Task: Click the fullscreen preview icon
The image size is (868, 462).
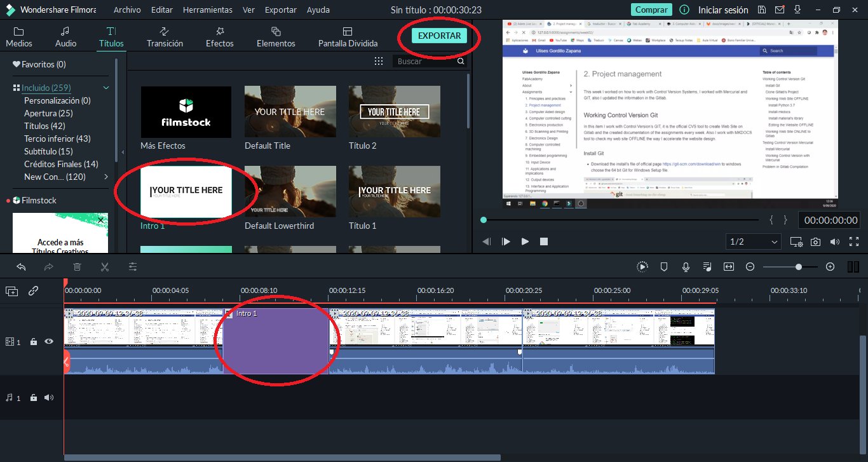Action: click(853, 241)
